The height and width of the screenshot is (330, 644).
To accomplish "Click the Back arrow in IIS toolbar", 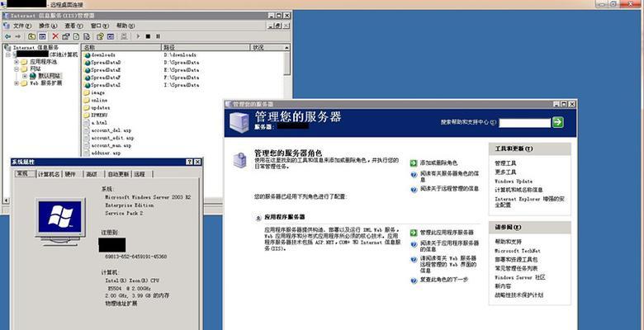I will point(7,36).
